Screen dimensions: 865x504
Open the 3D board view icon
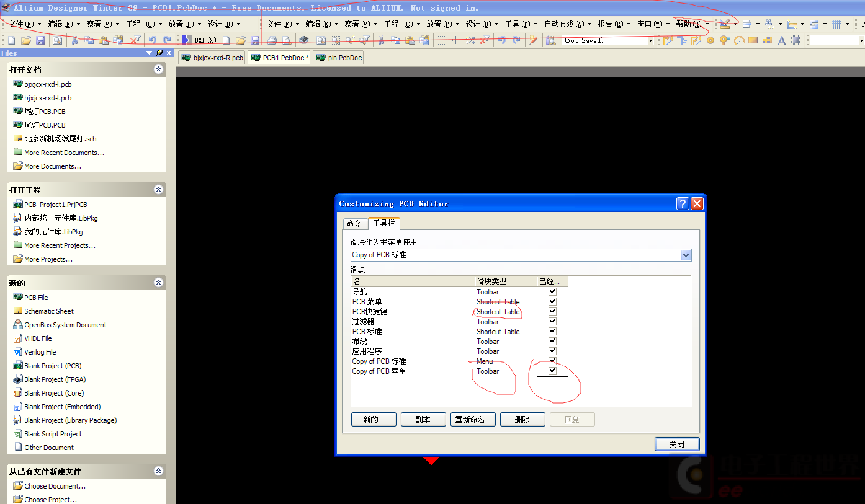(303, 40)
